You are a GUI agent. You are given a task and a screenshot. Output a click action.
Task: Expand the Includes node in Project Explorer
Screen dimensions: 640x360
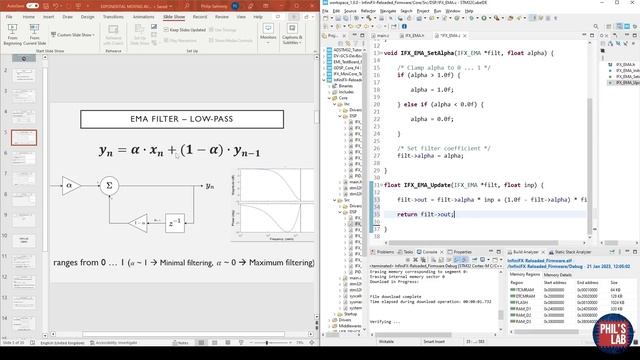(330, 92)
